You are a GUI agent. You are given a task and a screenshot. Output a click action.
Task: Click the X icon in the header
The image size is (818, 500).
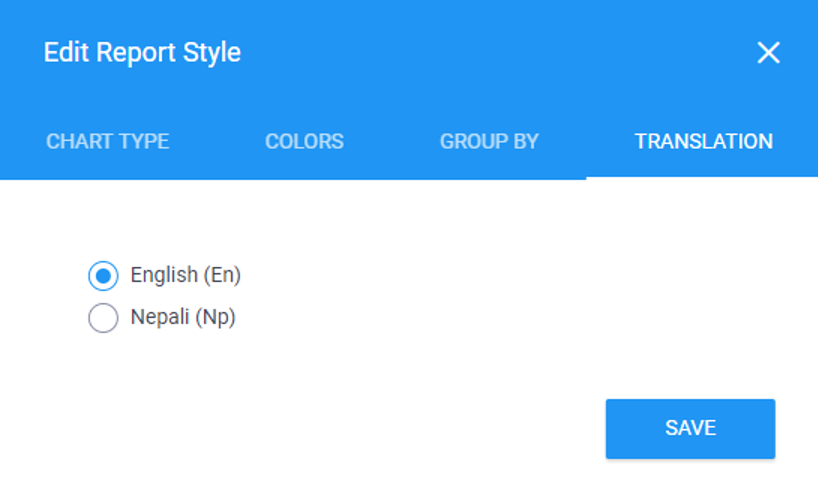pyautogui.click(x=768, y=53)
